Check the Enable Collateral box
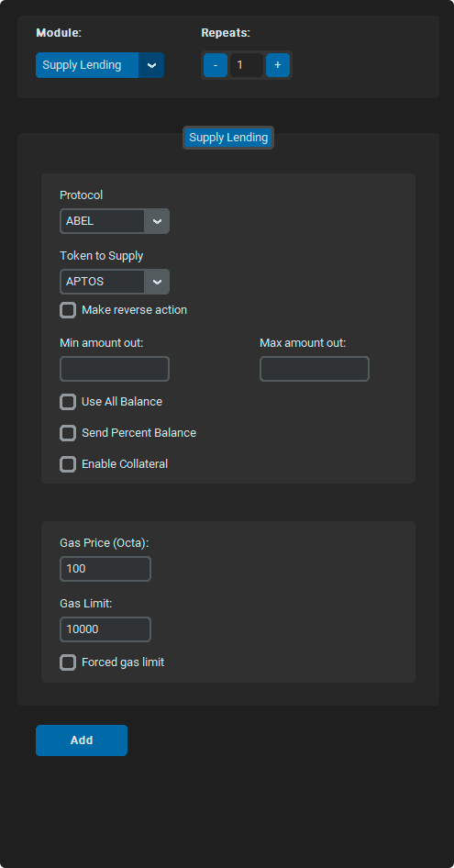The height and width of the screenshot is (868, 454). pos(68,464)
